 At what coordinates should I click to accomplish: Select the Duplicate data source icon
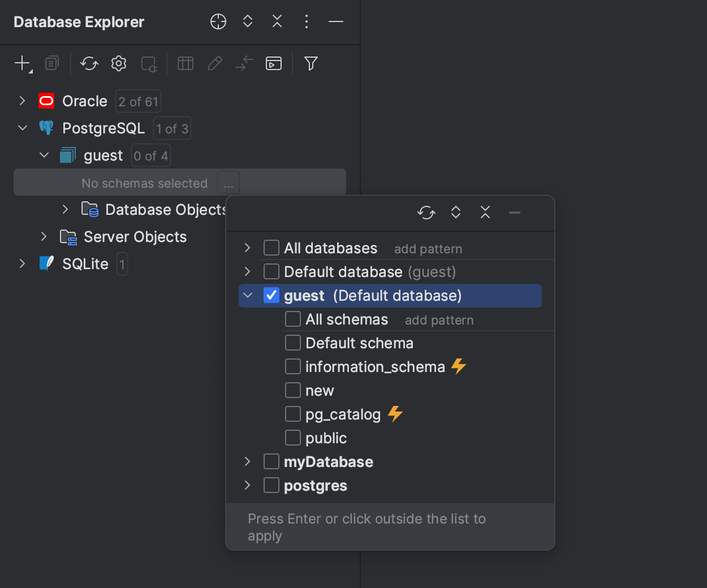51,63
